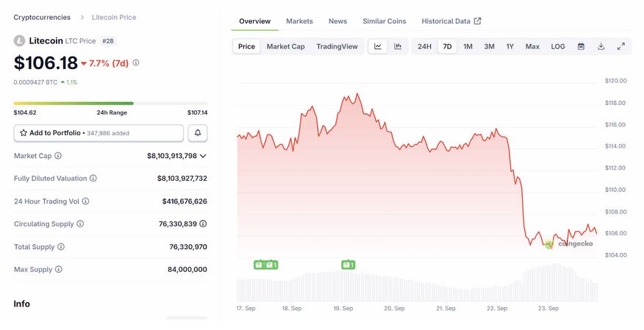This screenshot has height=330, width=644.
Task: Switch to the line chart view
Action: point(378,46)
